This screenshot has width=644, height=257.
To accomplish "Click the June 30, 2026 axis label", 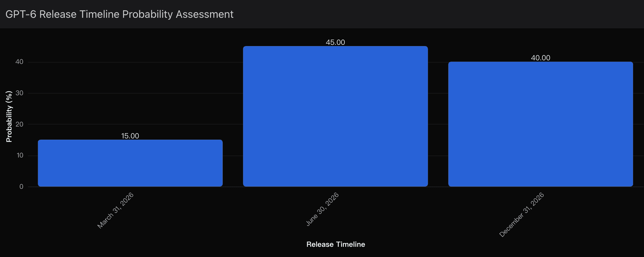I will tap(322, 209).
